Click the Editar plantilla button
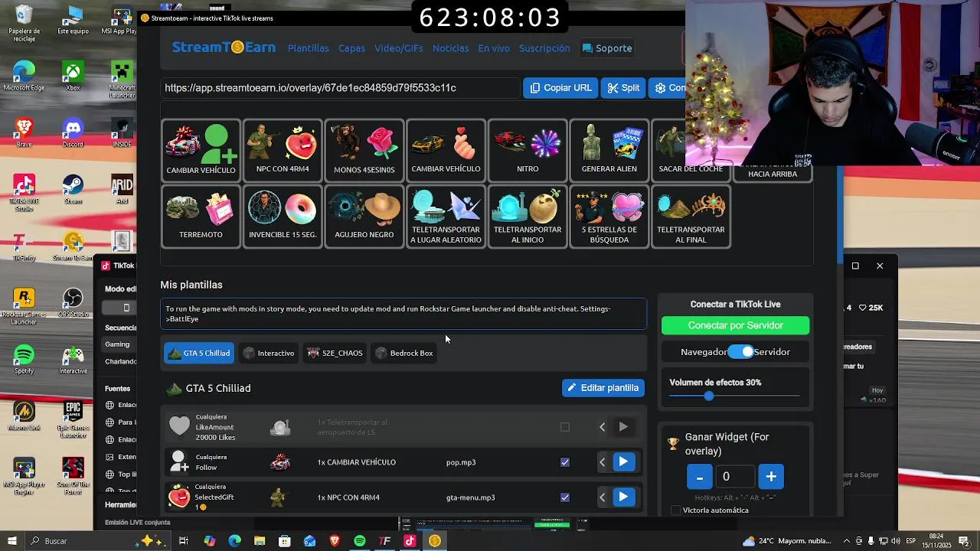The image size is (980, 551). (x=603, y=388)
